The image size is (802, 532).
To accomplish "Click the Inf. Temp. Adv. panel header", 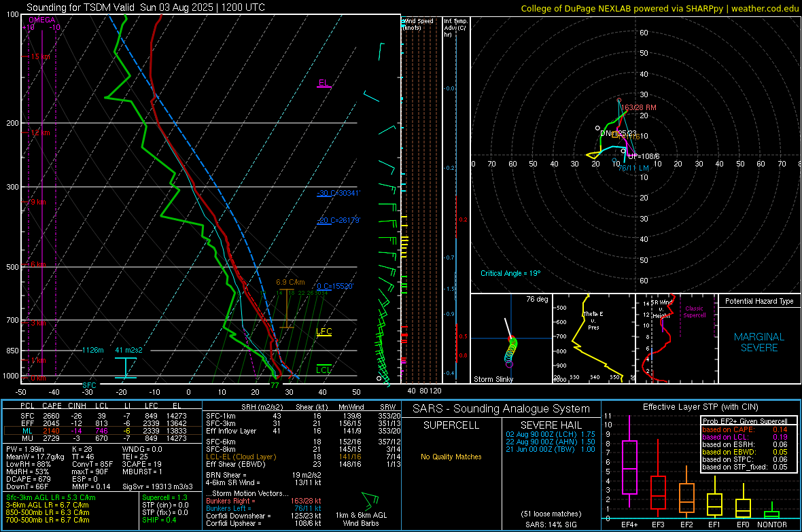I will coord(455,28).
